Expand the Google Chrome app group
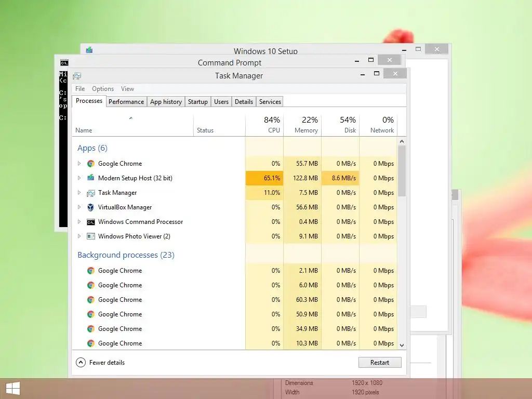The height and width of the screenshot is (399, 532). coord(79,164)
